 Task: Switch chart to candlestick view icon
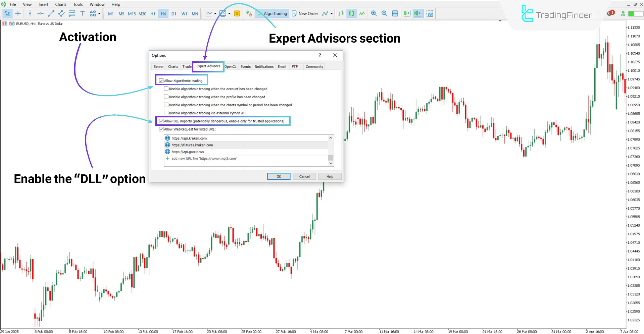[351, 13]
